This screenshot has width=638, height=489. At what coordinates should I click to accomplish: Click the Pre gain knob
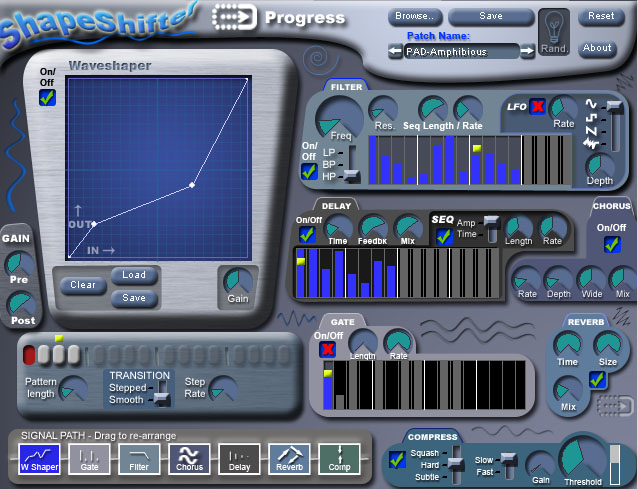tap(19, 264)
